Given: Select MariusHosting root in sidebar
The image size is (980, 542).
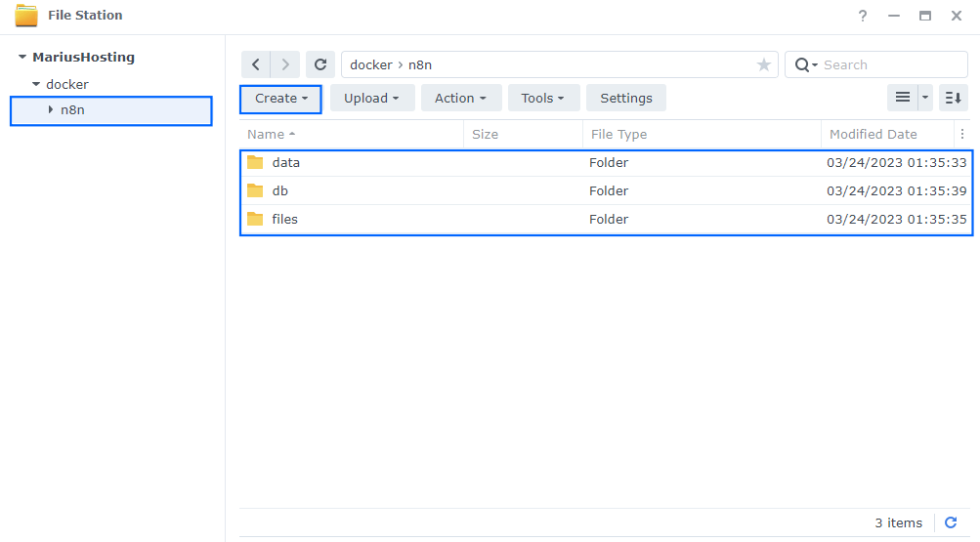Looking at the screenshot, I should [84, 57].
